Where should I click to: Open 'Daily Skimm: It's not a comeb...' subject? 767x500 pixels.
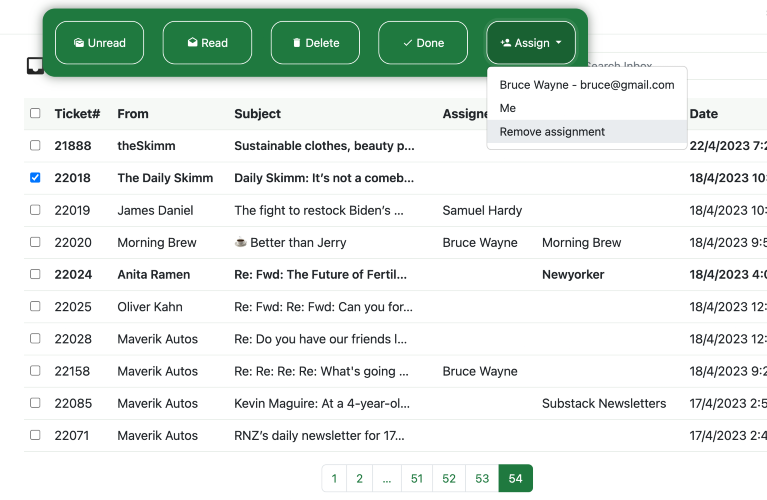324,178
